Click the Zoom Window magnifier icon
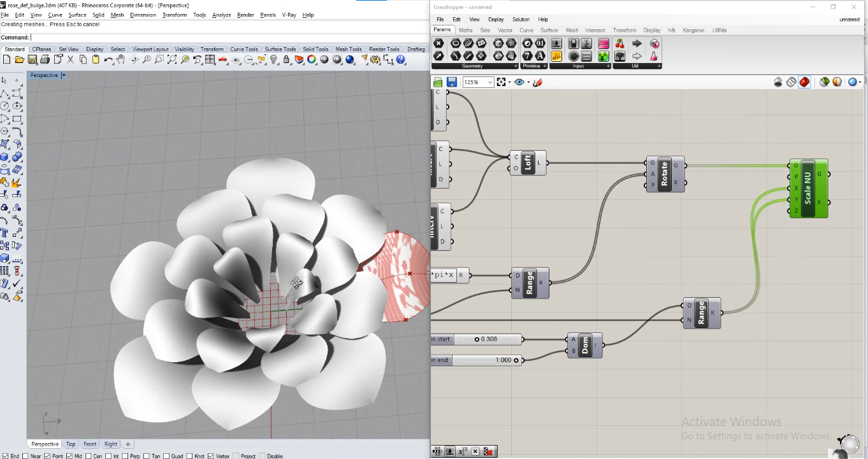The width and height of the screenshot is (868, 459). 159,59
